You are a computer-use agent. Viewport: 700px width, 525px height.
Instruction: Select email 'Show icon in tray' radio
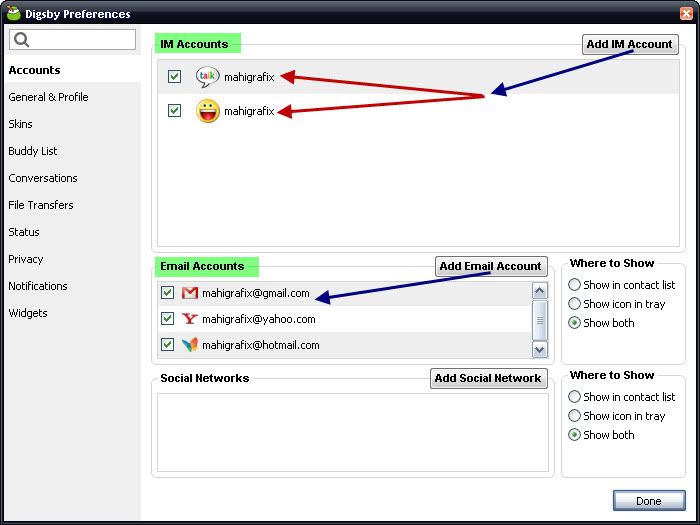coord(574,304)
